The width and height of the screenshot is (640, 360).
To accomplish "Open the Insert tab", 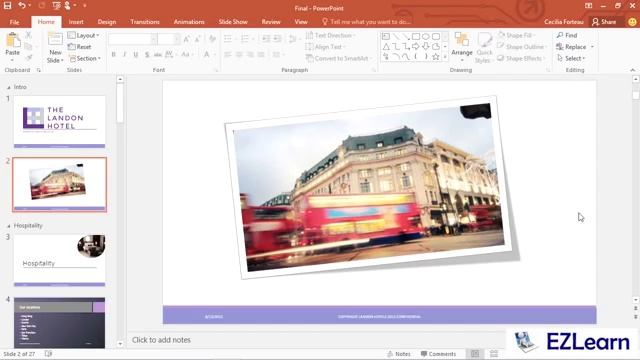I will click(76, 22).
